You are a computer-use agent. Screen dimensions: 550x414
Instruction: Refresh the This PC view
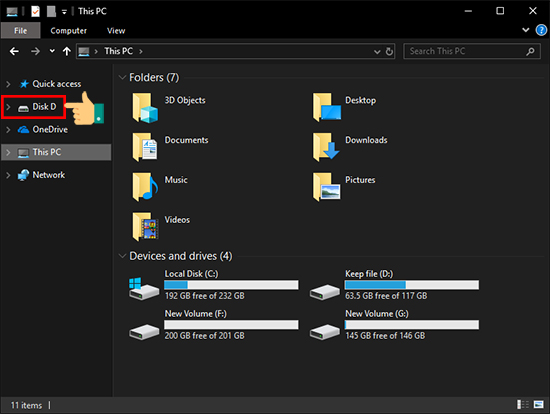[x=389, y=52]
